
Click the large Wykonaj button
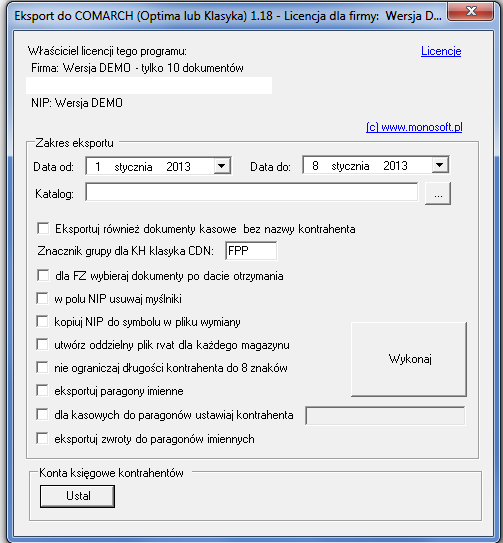tap(409, 359)
